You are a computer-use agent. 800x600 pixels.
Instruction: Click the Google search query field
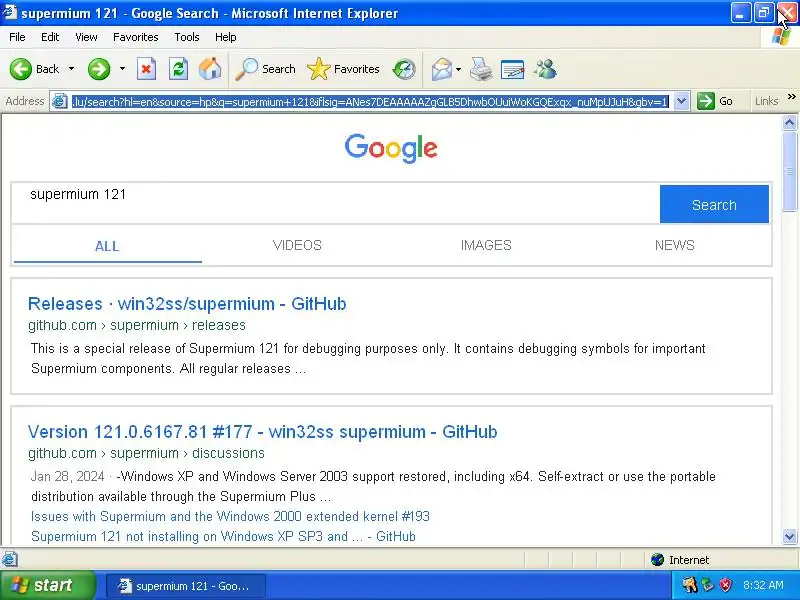tap(336, 203)
